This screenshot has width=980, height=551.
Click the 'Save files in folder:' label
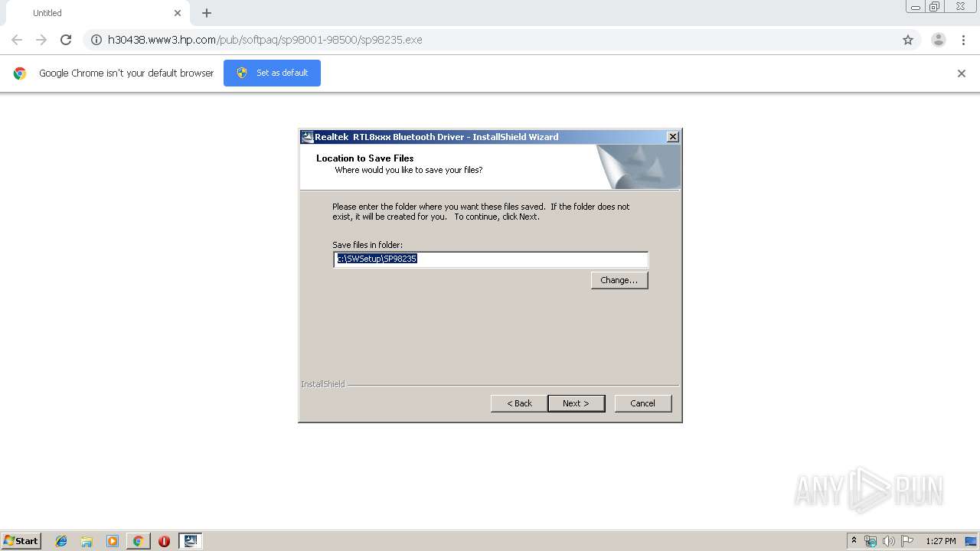[x=367, y=245]
